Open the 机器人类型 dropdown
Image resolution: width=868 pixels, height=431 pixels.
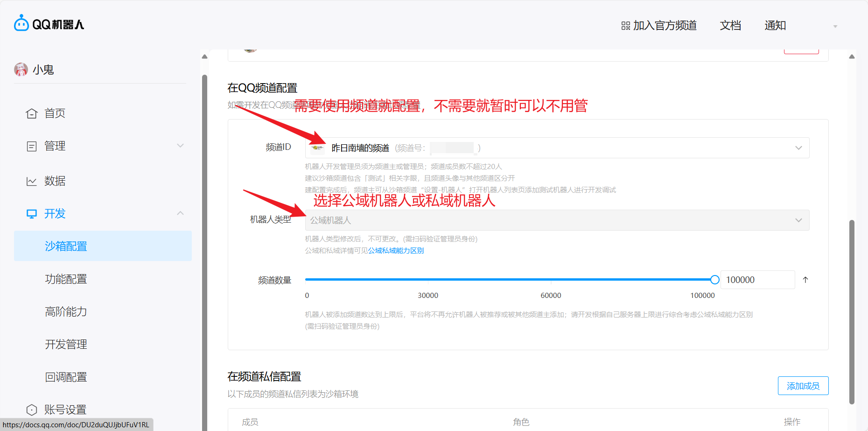tap(557, 220)
